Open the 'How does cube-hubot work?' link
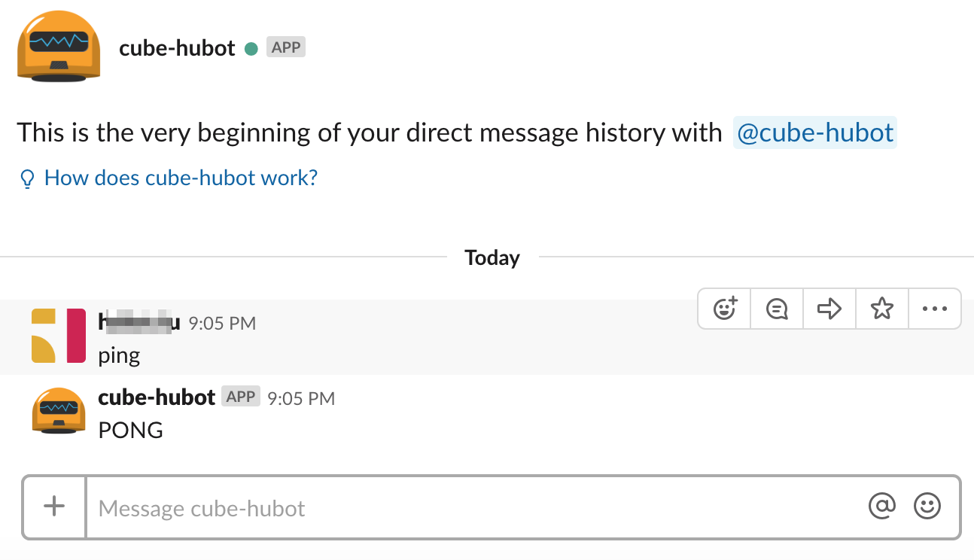The height and width of the screenshot is (560, 974). tap(181, 178)
